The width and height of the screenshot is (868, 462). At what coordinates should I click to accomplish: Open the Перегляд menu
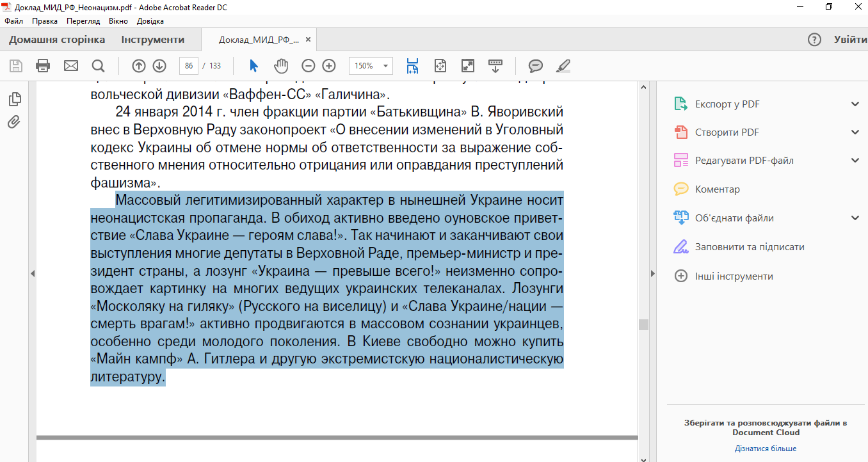click(83, 21)
